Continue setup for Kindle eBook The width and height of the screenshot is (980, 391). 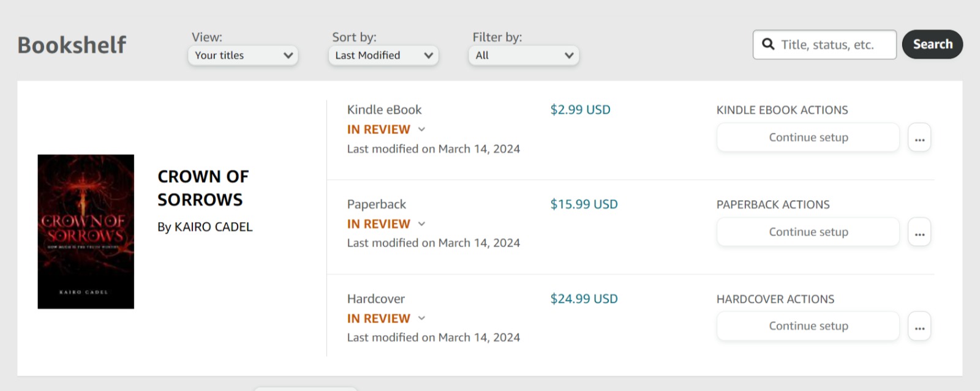[x=808, y=138]
